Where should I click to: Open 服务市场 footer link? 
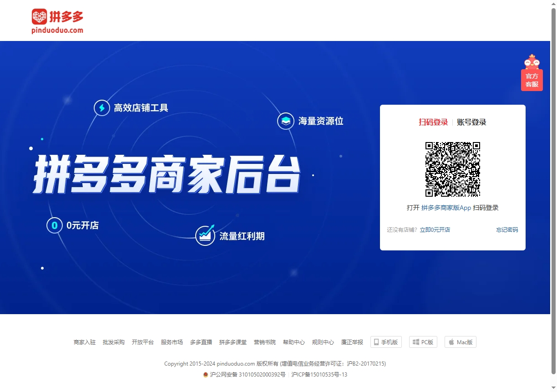(172, 342)
